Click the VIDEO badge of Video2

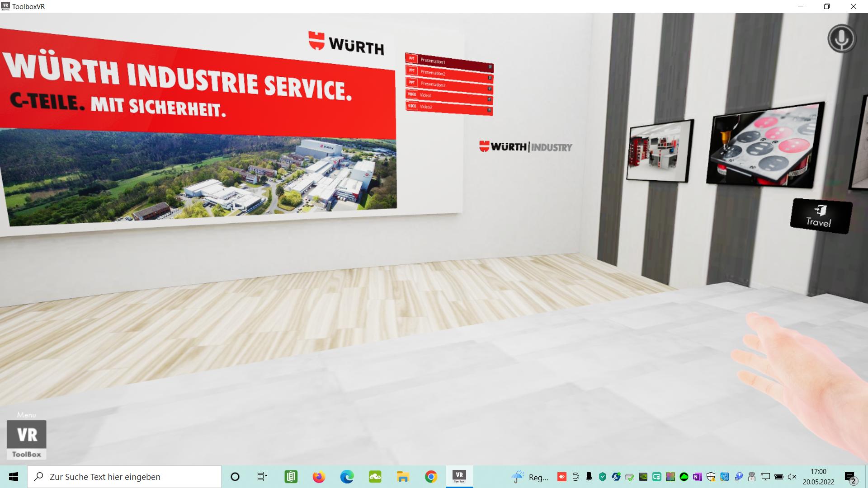pos(412,106)
